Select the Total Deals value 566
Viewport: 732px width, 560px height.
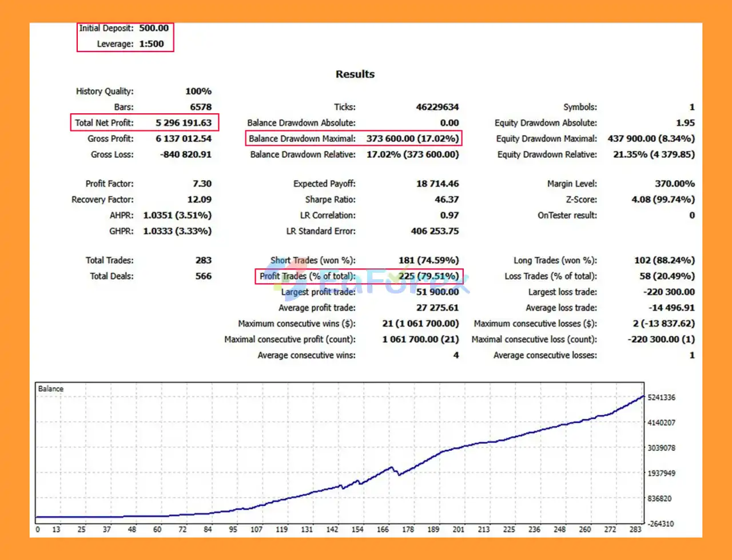click(203, 276)
